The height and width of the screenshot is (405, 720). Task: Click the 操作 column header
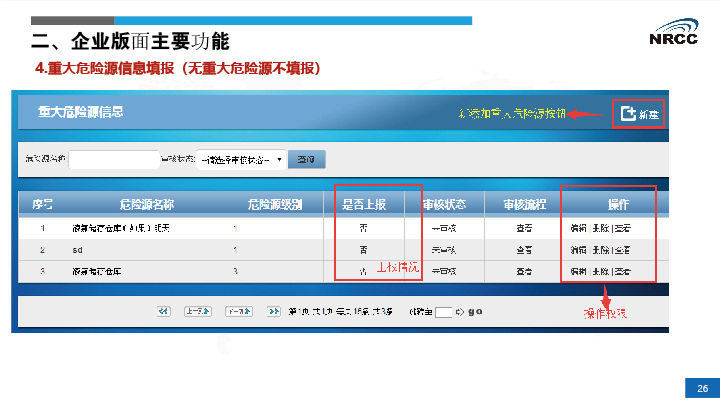(619, 205)
